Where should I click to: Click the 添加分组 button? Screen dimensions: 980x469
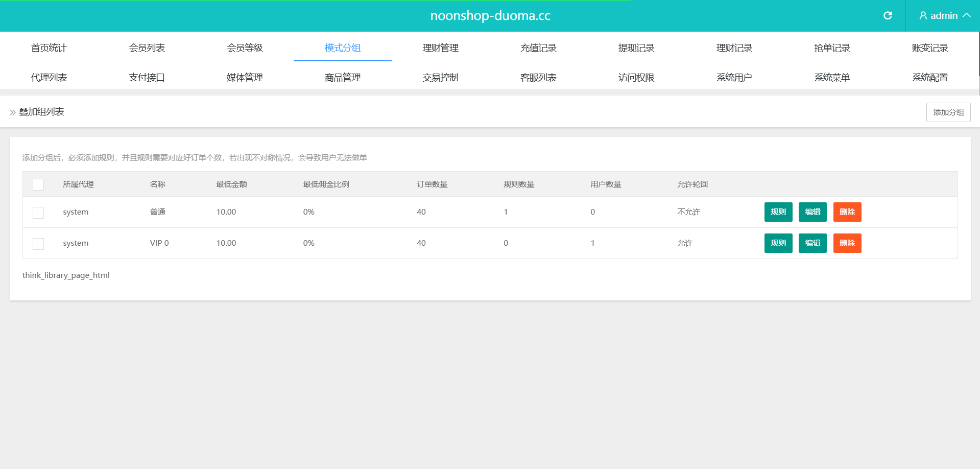coord(948,112)
